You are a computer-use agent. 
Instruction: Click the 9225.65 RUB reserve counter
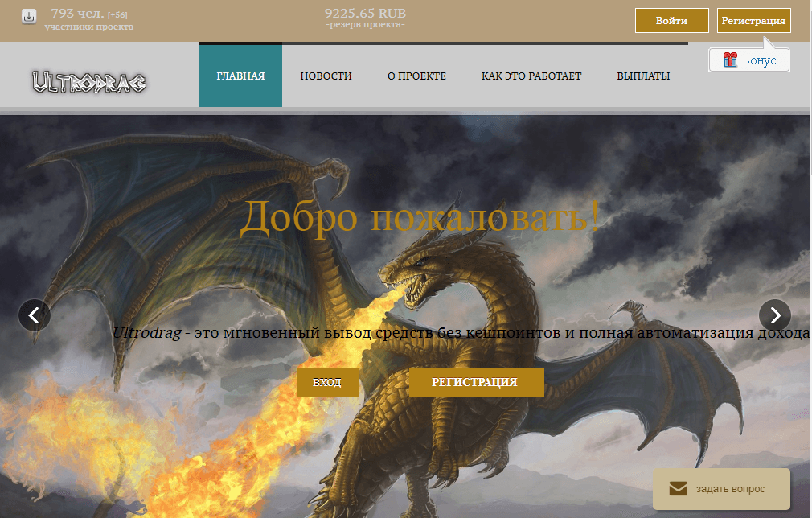[x=366, y=13]
